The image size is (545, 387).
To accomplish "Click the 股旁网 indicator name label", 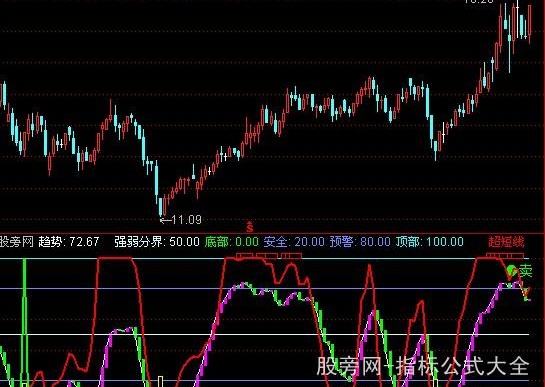I will coord(16,241).
